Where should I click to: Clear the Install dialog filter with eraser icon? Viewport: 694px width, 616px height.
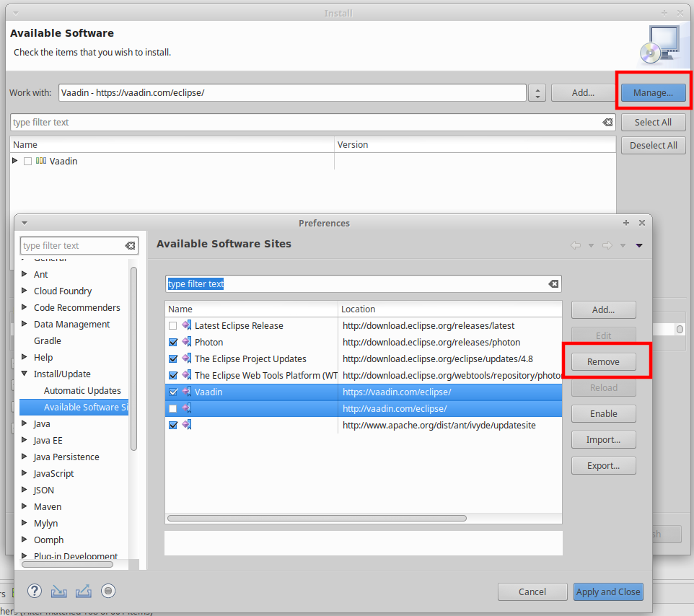click(606, 122)
